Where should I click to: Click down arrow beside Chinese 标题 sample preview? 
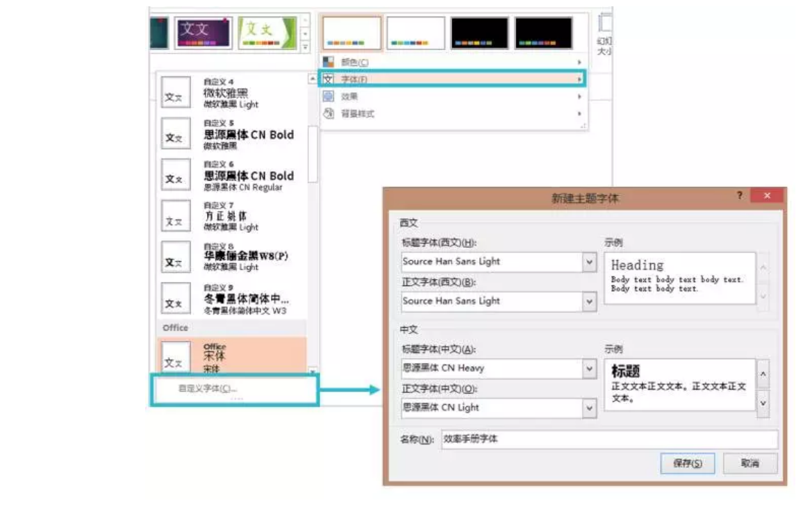(x=763, y=403)
